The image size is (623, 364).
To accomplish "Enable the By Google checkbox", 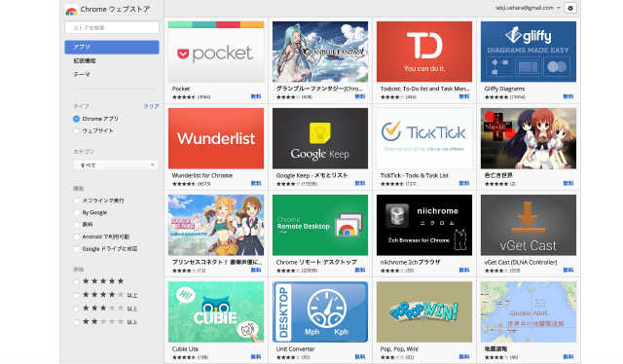I will (76, 212).
